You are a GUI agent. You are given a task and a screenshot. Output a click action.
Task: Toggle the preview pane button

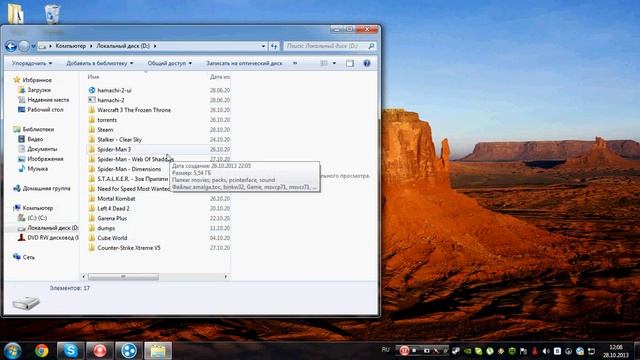(x=350, y=63)
